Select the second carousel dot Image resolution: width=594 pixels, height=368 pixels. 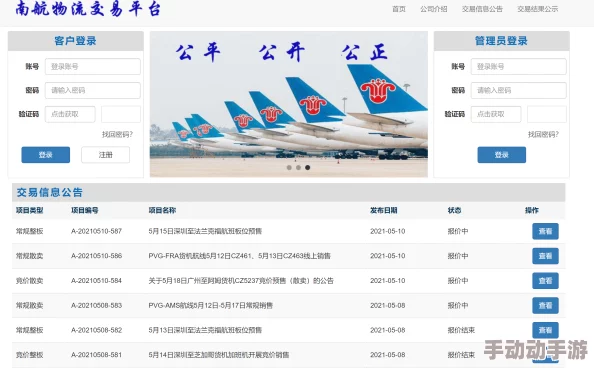tap(299, 168)
